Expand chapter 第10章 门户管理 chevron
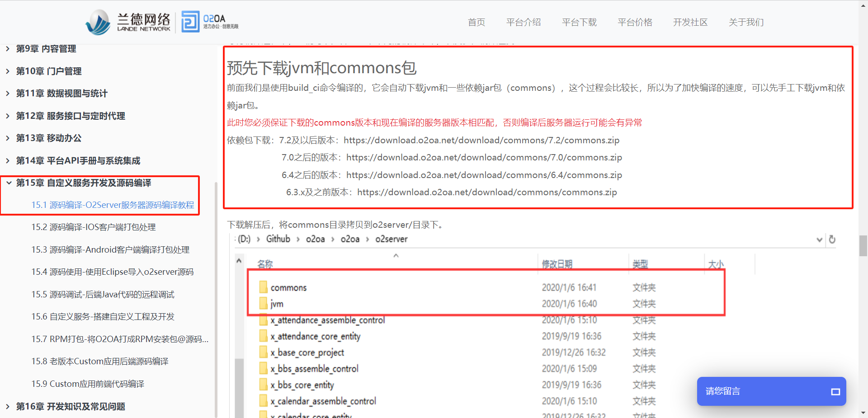The height and width of the screenshot is (418, 868). [x=8, y=71]
